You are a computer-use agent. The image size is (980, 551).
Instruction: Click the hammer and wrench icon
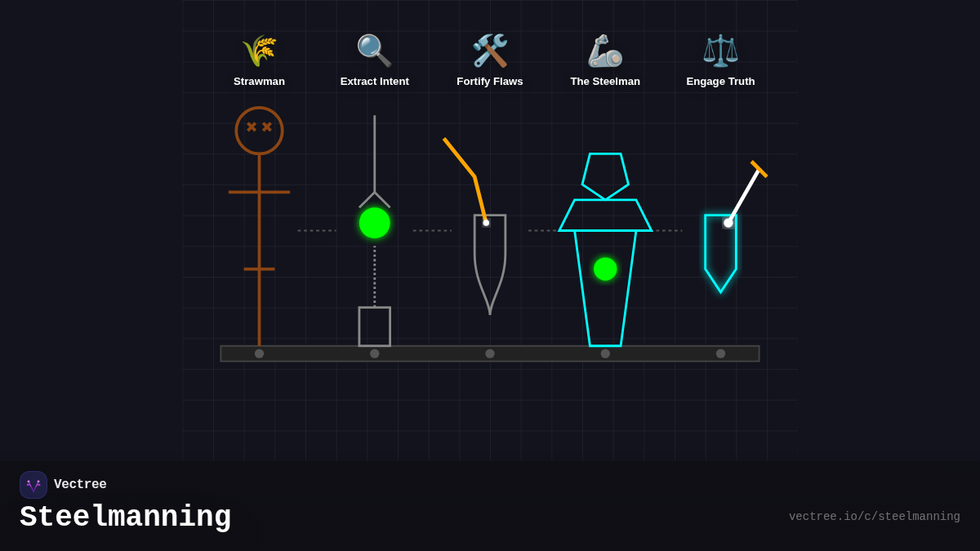click(490, 51)
